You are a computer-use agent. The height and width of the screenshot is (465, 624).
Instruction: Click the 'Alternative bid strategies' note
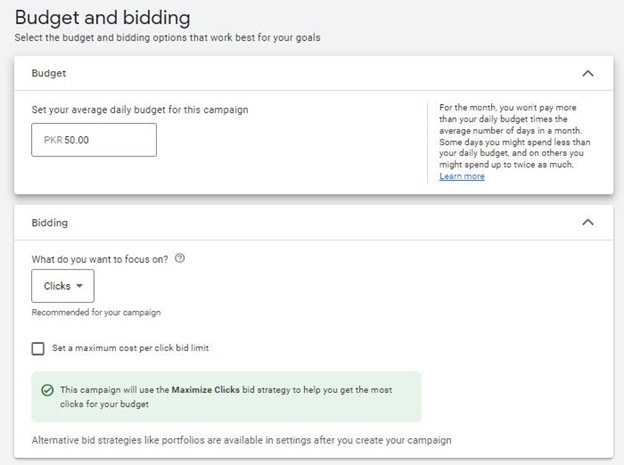point(241,440)
